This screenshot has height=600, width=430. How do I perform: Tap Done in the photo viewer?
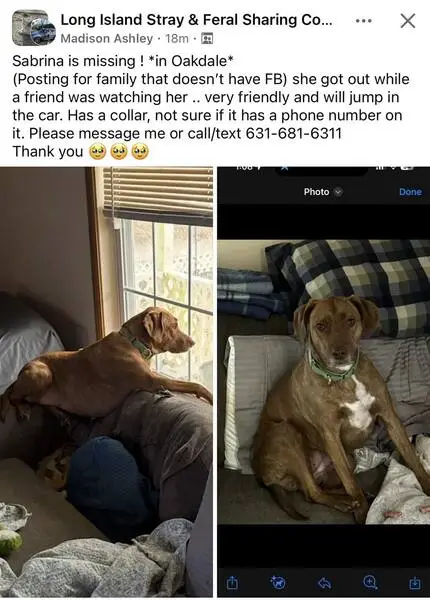coord(410,192)
